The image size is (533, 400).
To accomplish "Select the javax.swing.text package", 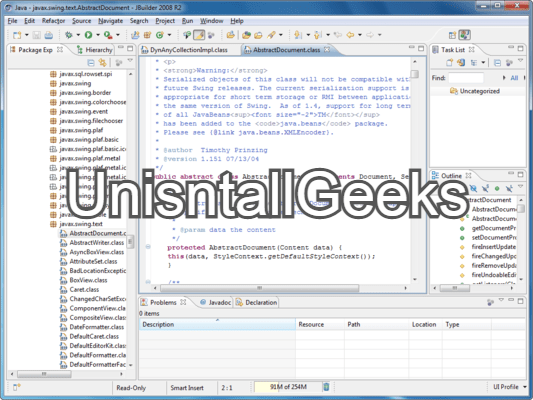I will pos(76,224).
